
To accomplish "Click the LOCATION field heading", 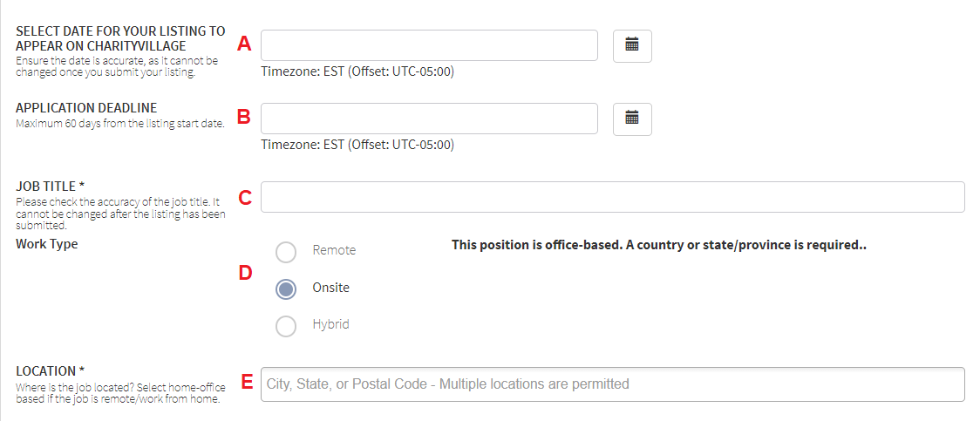I will click(50, 372).
